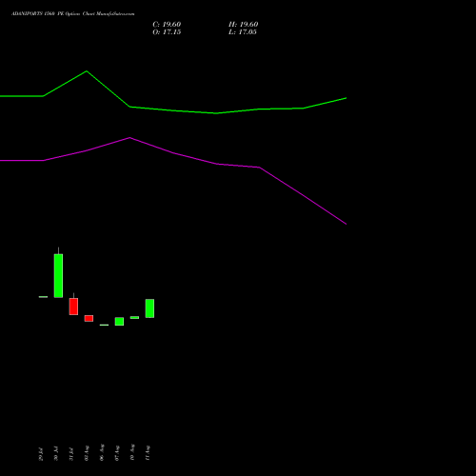476x476 pixels.
Task: Click the large red candlestick after the tall green one
Action: pyautogui.click(x=73, y=307)
